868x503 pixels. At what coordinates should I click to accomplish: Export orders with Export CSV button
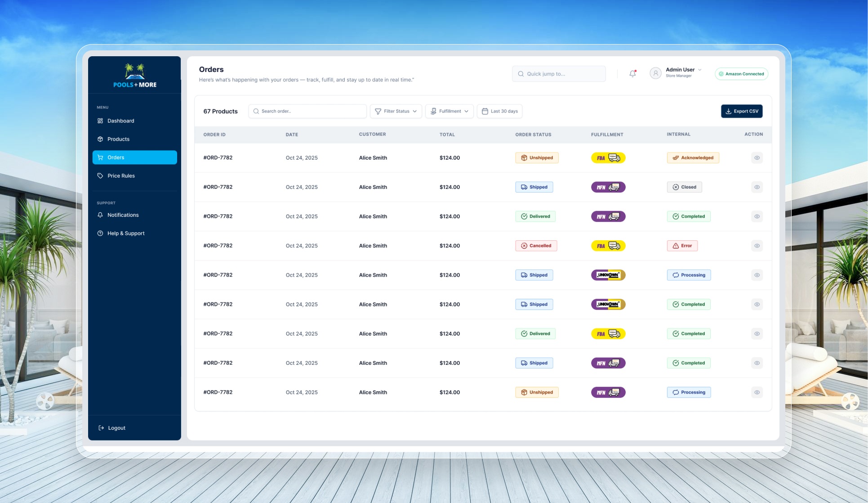click(741, 111)
